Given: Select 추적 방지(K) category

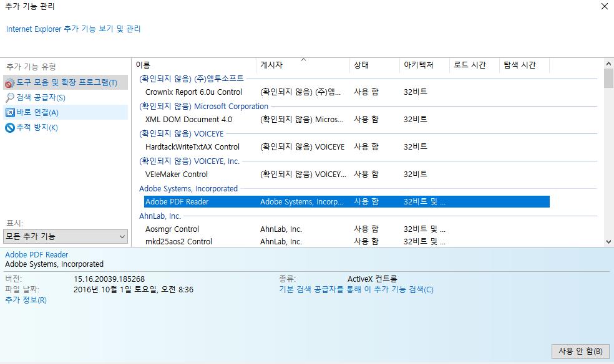Looking at the screenshot, I should pyautogui.click(x=66, y=127).
